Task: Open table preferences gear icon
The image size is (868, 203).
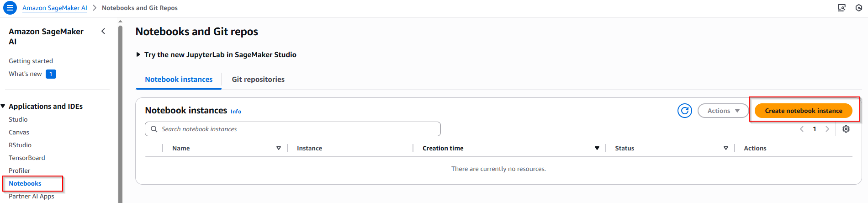Action: click(846, 129)
